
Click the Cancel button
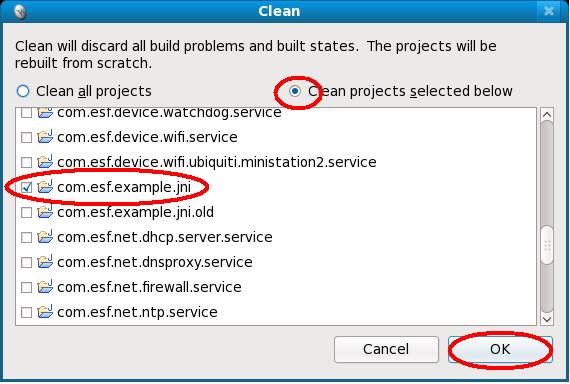386,349
